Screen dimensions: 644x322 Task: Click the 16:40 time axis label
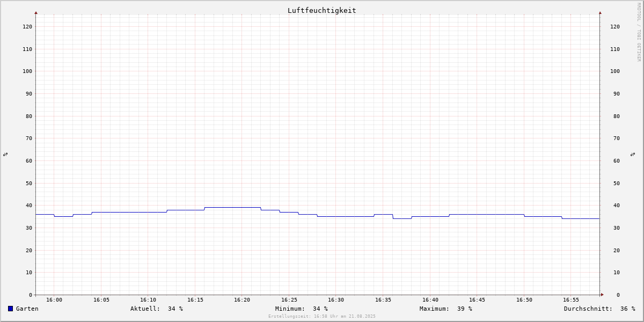point(430,300)
